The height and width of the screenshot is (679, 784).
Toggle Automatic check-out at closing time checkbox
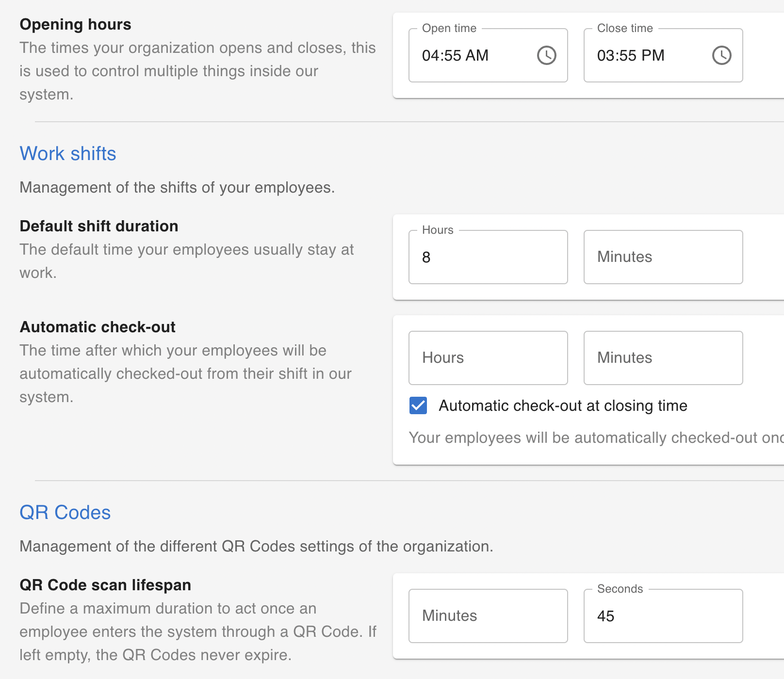(418, 405)
